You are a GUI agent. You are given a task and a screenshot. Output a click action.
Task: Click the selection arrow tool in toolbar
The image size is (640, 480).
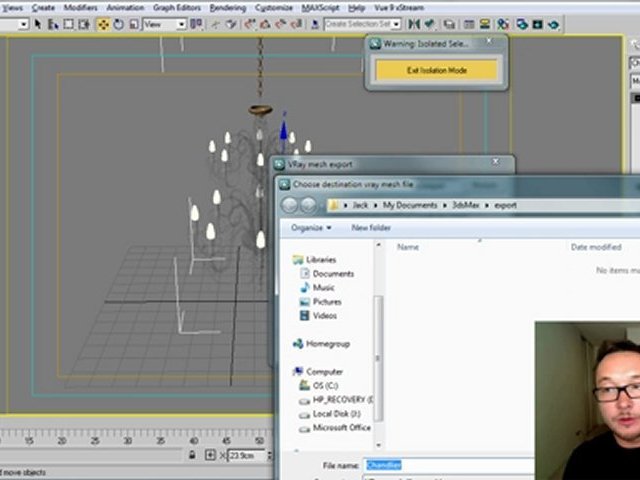click(38, 23)
